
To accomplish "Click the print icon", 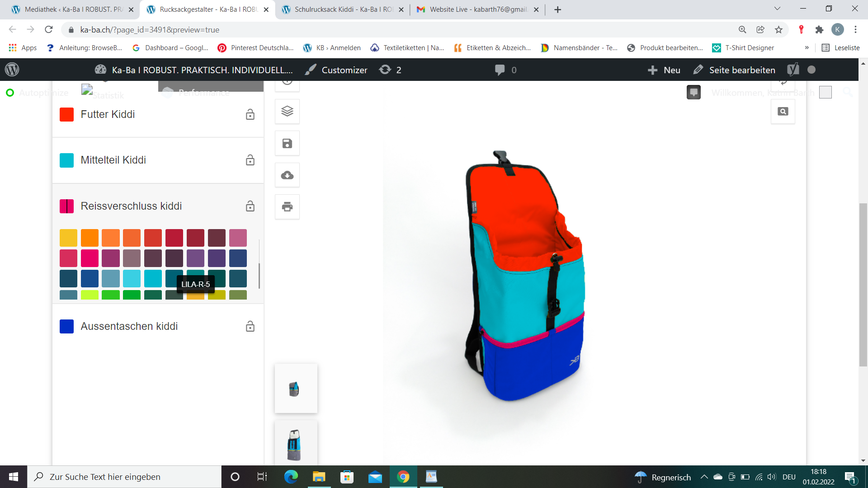I will [x=287, y=206].
